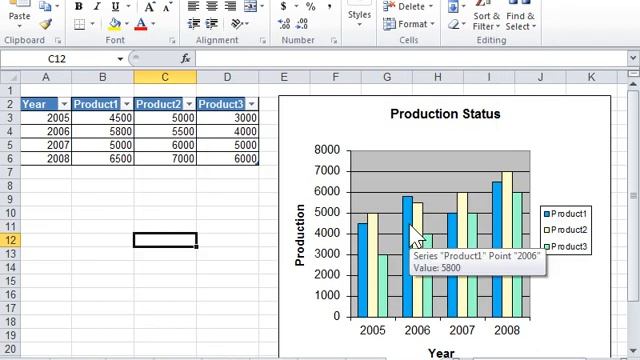Click the Insert Function fx icon
Screen dimensions: 640x360
tap(186, 59)
